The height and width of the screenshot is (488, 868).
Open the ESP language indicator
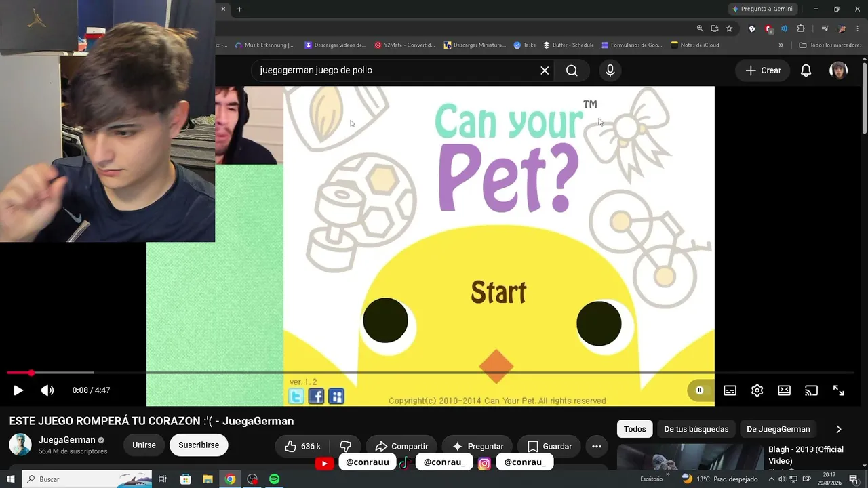[807, 479]
